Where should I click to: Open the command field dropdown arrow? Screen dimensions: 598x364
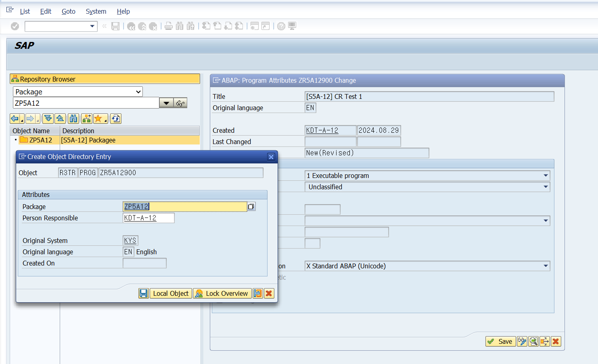click(92, 26)
